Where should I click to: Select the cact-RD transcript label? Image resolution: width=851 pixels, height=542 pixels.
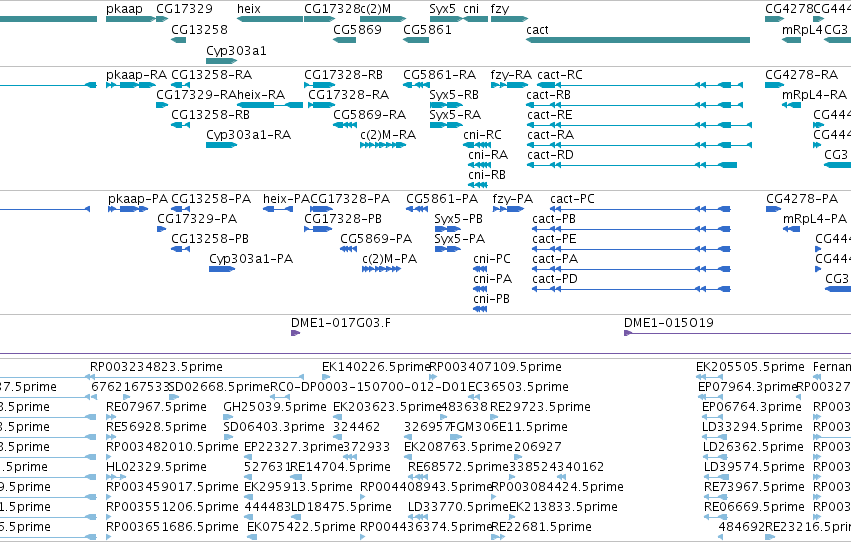[x=550, y=155]
